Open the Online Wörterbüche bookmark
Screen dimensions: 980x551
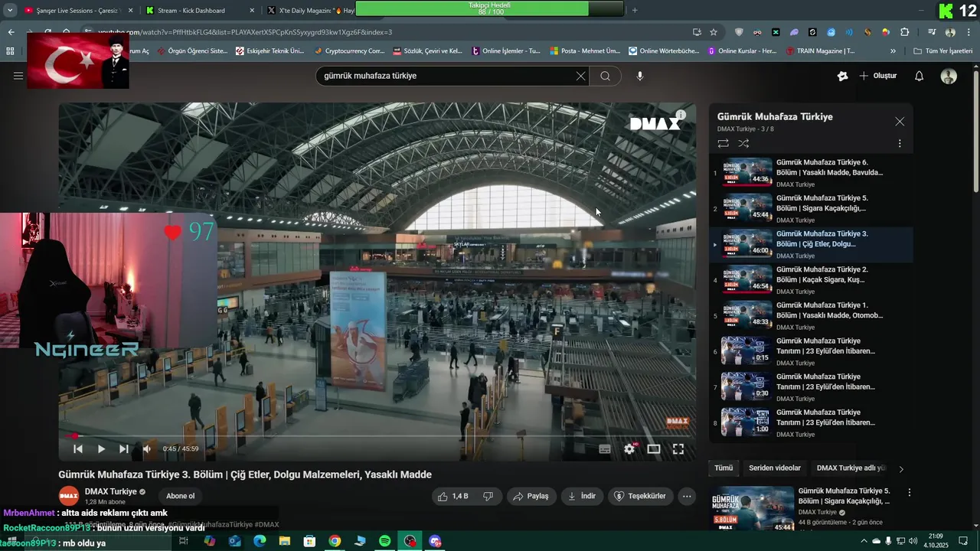[x=663, y=51]
